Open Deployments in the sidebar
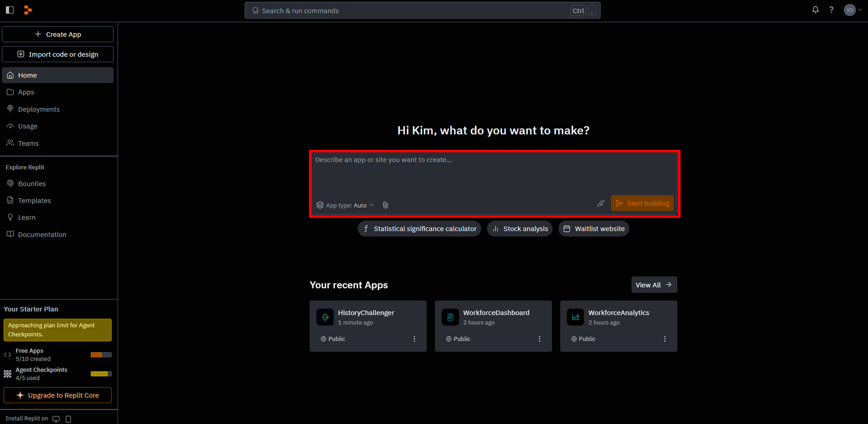Screen dimensions: 868x424 [58, 109]
